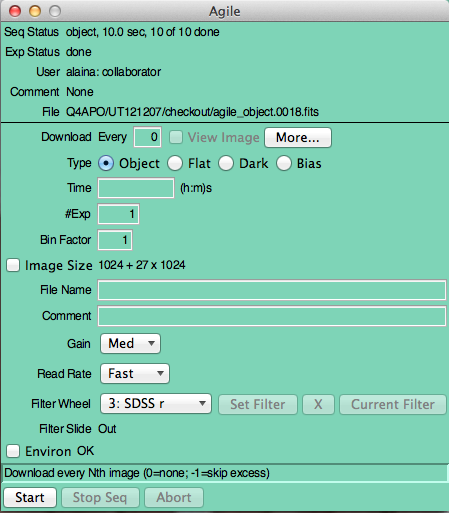
Task: Open the Read Rate dropdown showing Fast
Action: (x=135, y=374)
